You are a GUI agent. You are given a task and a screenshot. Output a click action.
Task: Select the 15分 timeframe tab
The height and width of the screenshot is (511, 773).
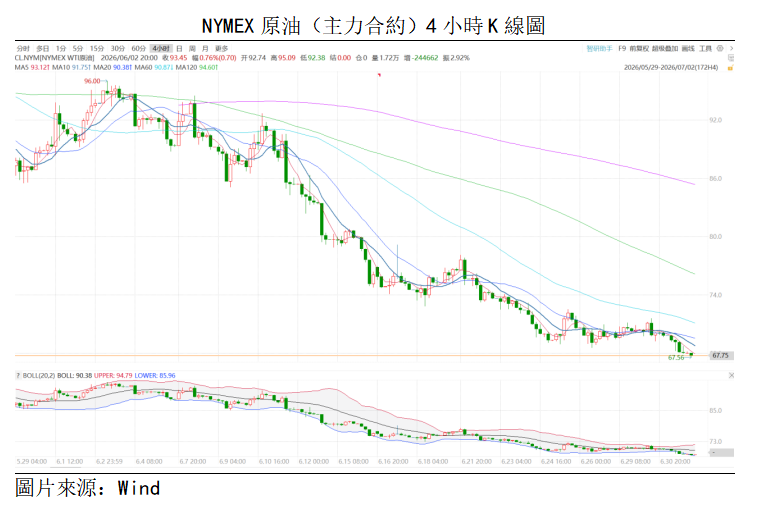coord(97,48)
